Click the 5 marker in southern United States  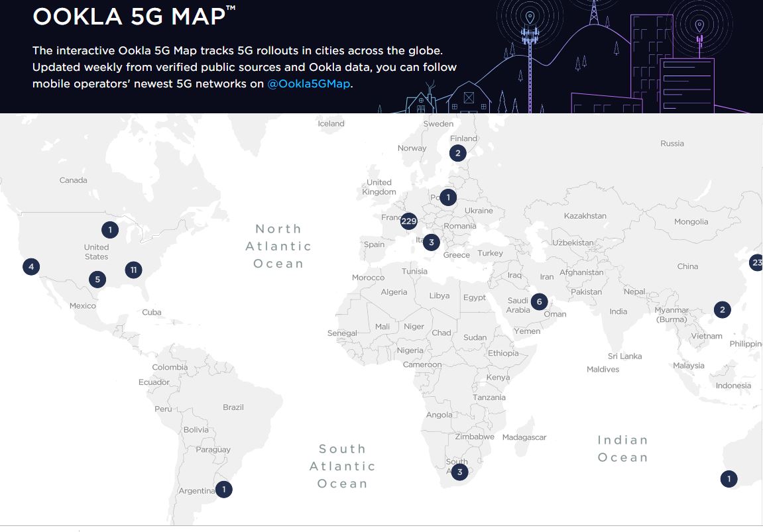pos(97,280)
